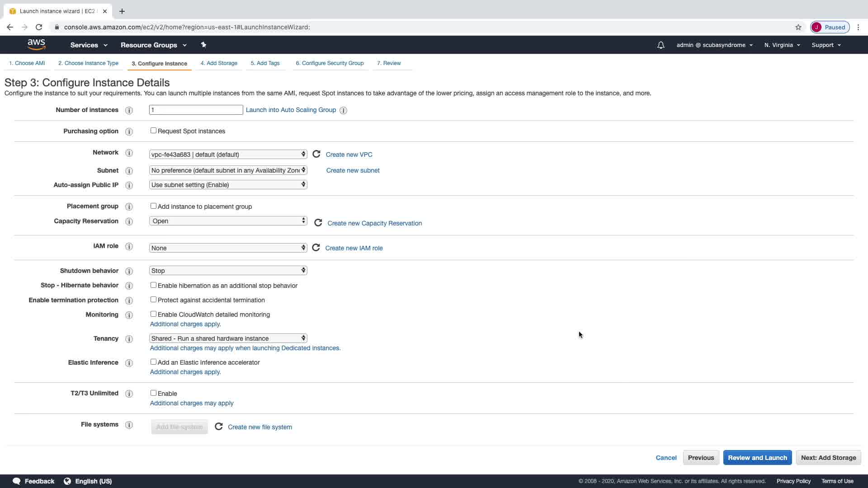
Task: Expand the Tenancy dropdown
Action: click(228, 338)
